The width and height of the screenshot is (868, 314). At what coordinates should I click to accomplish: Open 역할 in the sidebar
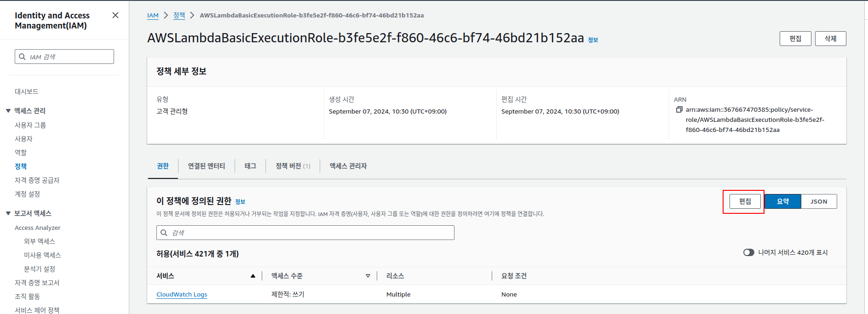pos(21,153)
